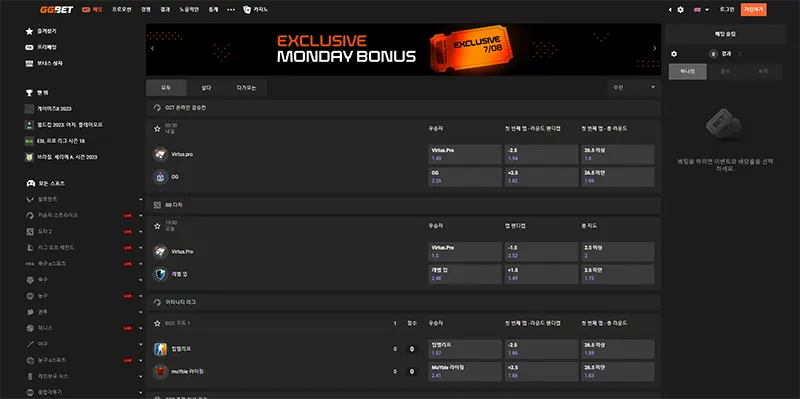The image size is (800, 399).
Task: Select the soccer ball icon in the sidebar
Action: tap(30, 280)
